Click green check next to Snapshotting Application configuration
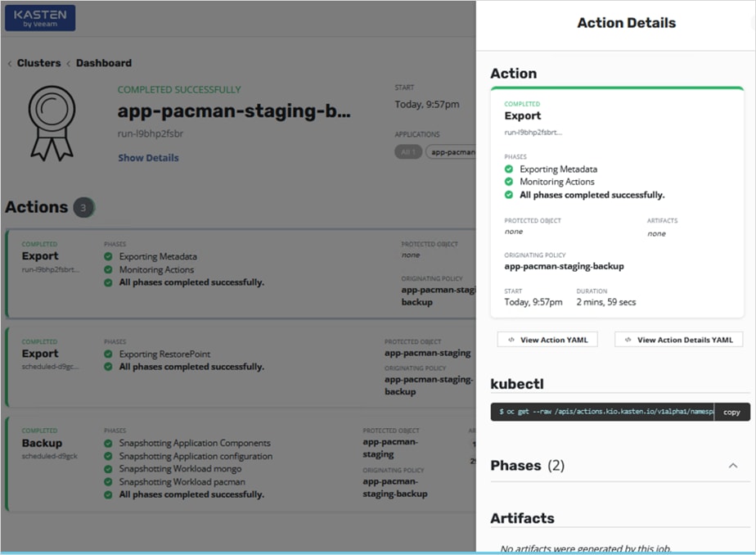 [x=109, y=456]
